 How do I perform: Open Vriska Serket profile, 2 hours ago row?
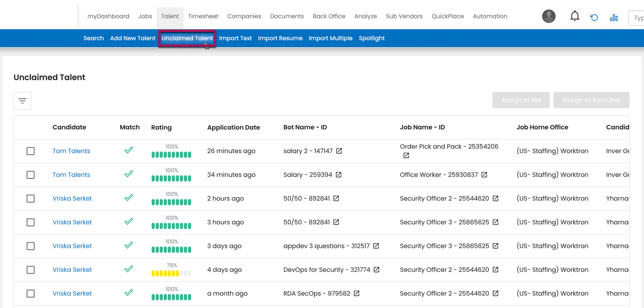coord(72,199)
